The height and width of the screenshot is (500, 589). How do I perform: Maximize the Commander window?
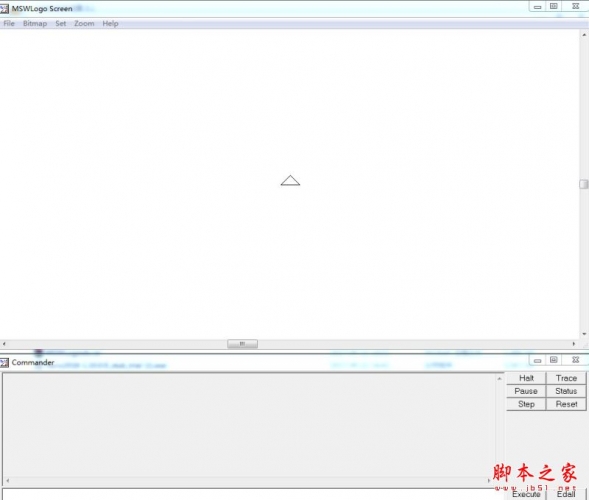click(x=554, y=360)
